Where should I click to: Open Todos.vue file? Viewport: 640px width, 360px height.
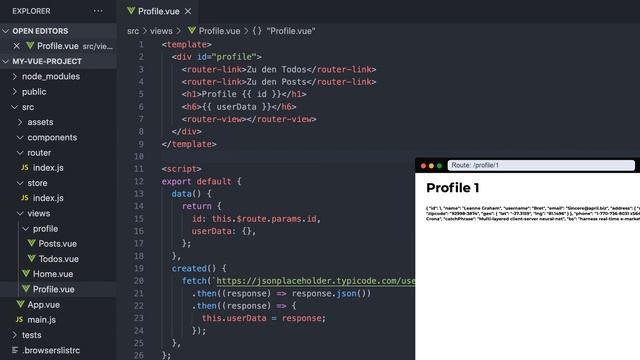pyautogui.click(x=58, y=259)
